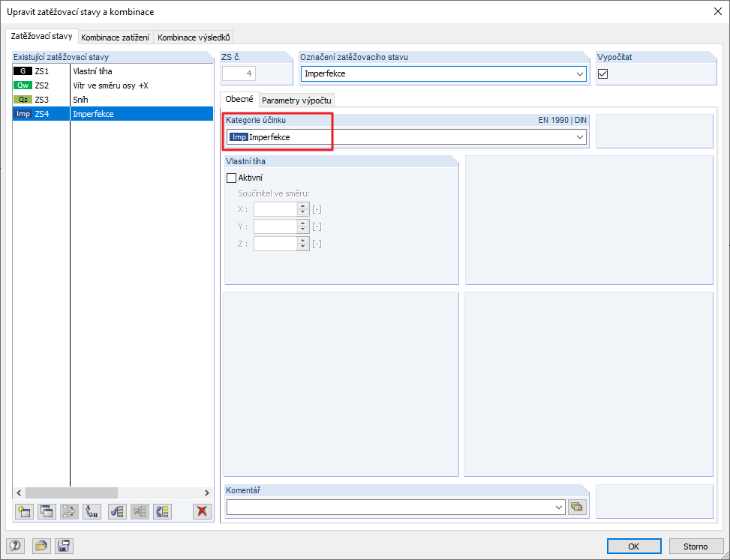Close the dialog window
This screenshot has width=730, height=560.
pos(718,12)
